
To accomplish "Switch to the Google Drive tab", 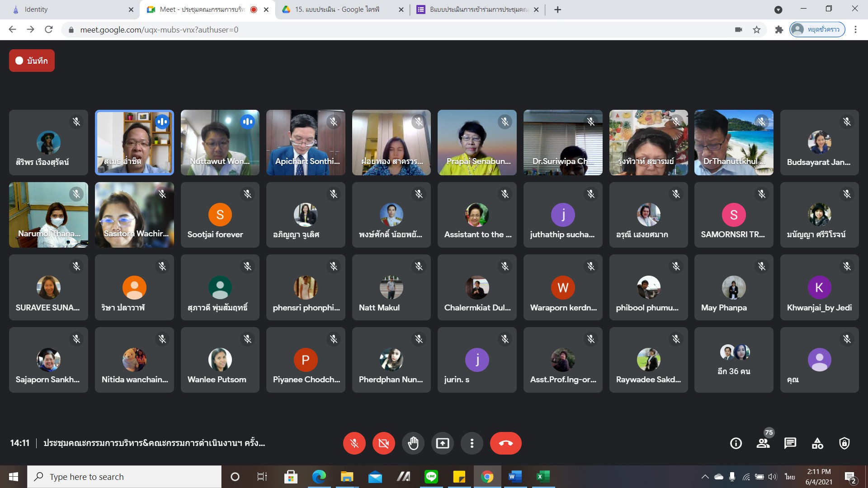I will click(337, 9).
